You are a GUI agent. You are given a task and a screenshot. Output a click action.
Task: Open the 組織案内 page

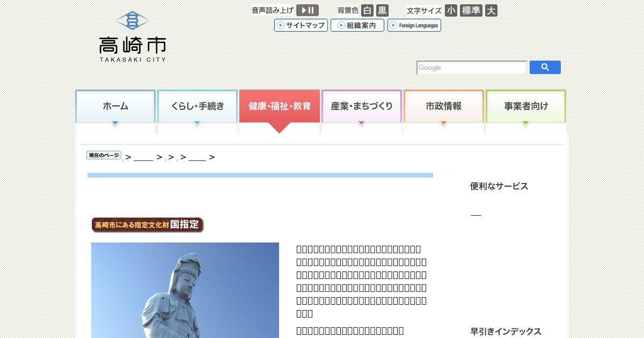point(357,25)
